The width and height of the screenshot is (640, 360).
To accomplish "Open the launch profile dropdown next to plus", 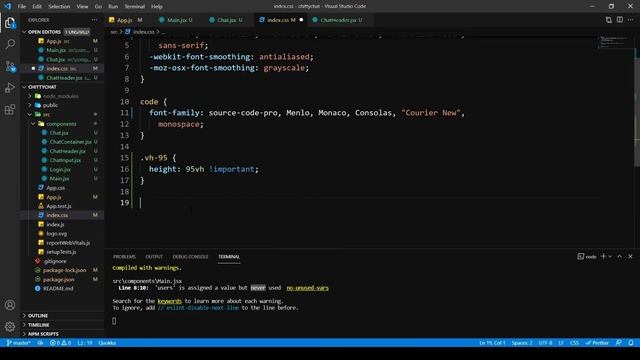I will 611,256.
